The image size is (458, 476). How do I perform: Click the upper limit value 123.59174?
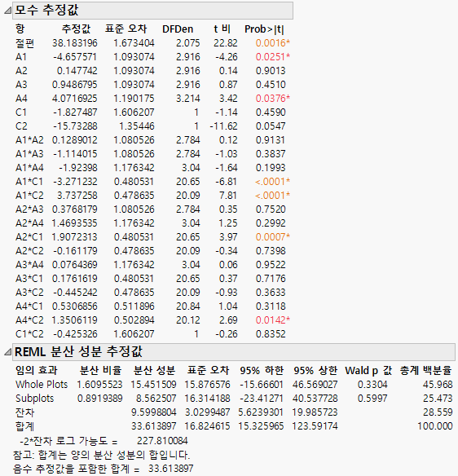315,426
